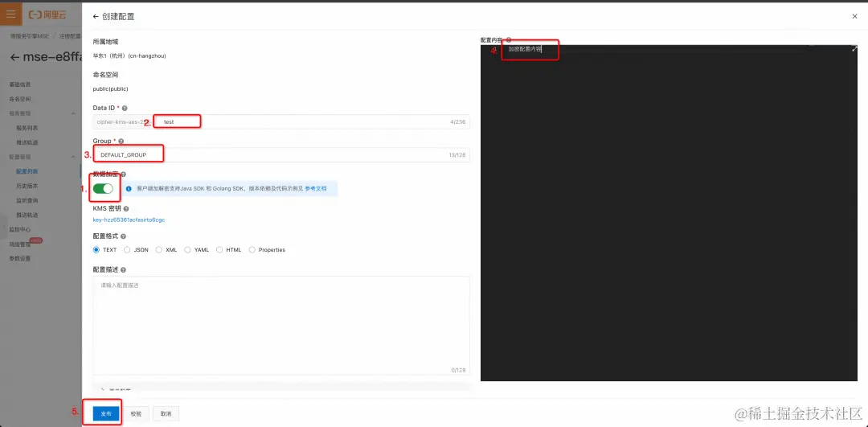Click the help icon next to 数据加密
Image resolution: width=868 pixels, height=427 pixels.
pos(123,174)
